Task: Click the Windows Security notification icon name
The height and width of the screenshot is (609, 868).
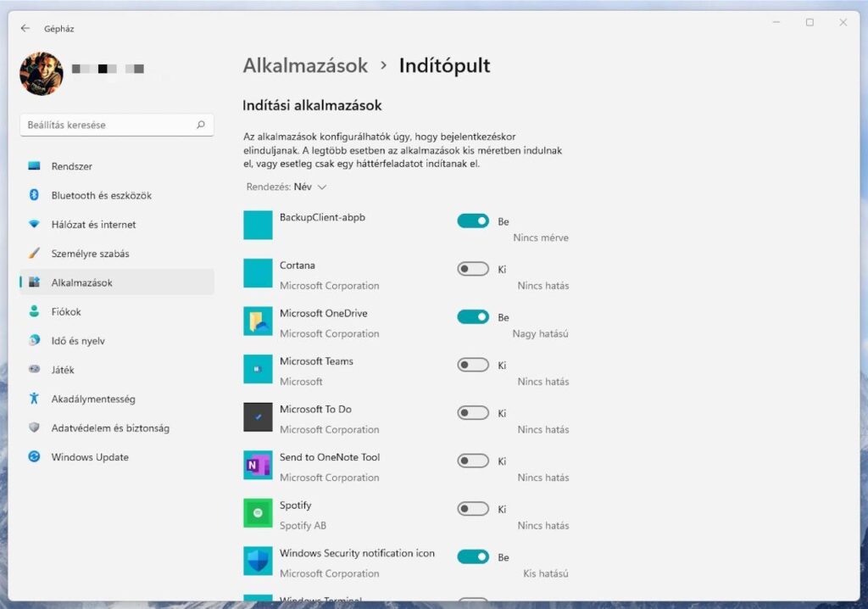Action: (357, 553)
